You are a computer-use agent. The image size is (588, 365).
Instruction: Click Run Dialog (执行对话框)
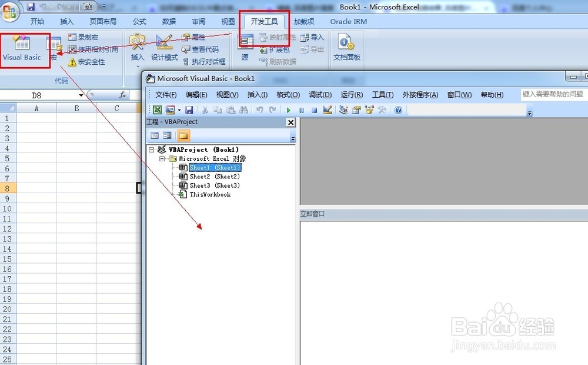[x=204, y=62]
